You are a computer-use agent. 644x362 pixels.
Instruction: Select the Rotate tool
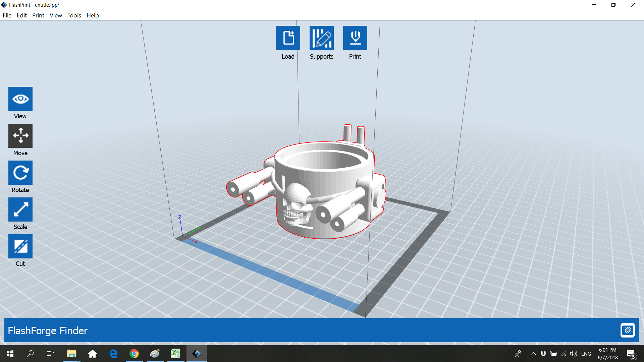[x=20, y=173]
